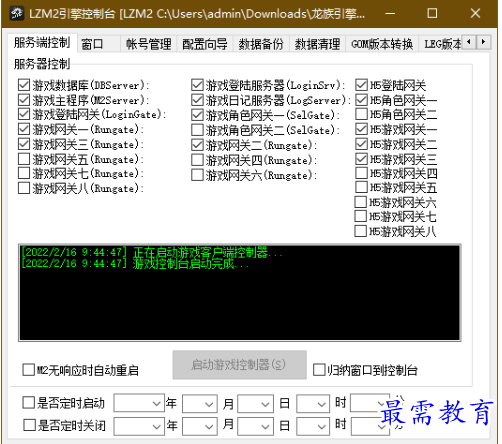Toggle H5角色网关一 checkbox
The height and width of the screenshot is (444, 502).
click(361, 100)
